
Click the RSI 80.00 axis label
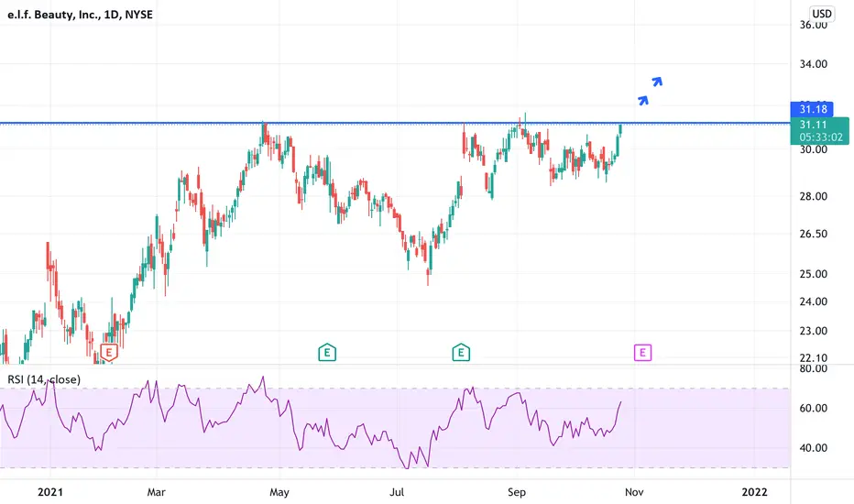(813, 369)
